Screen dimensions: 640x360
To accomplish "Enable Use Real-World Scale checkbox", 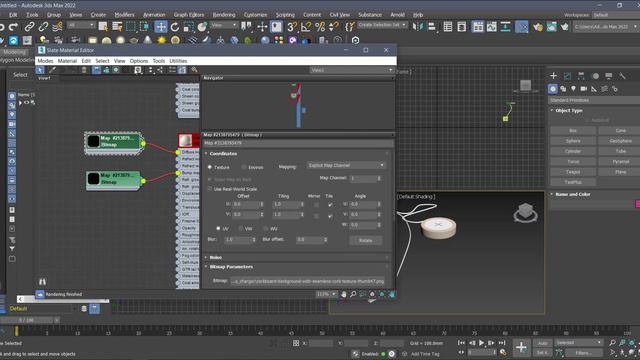I will 210,189.
